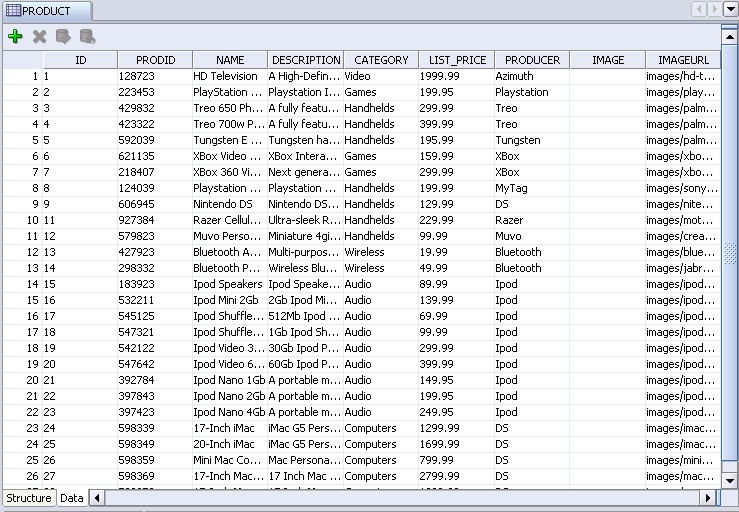Click the Playstation producer cell
The height and width of the screenshot is (512, 739).
532,92
